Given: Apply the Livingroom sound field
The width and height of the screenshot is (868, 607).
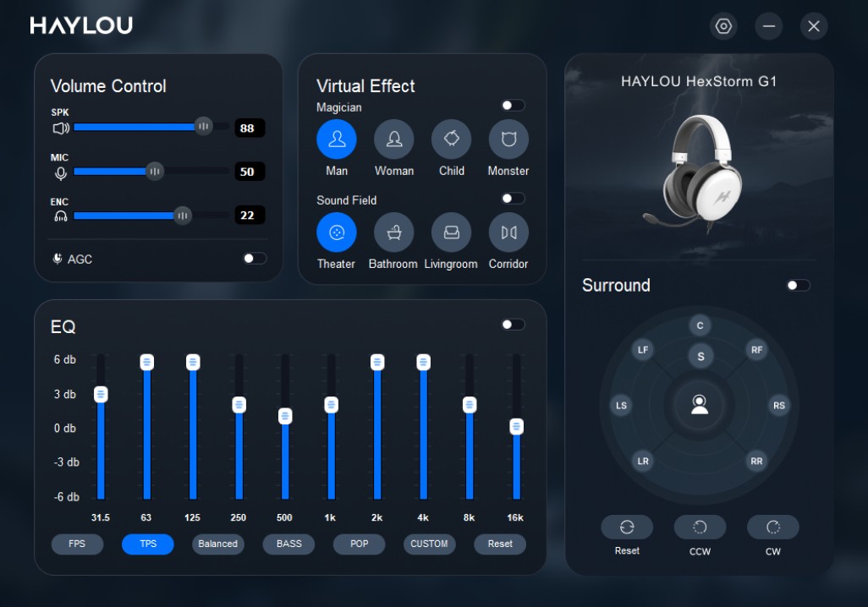Looking at the screenshot, I should pos(451,232).
